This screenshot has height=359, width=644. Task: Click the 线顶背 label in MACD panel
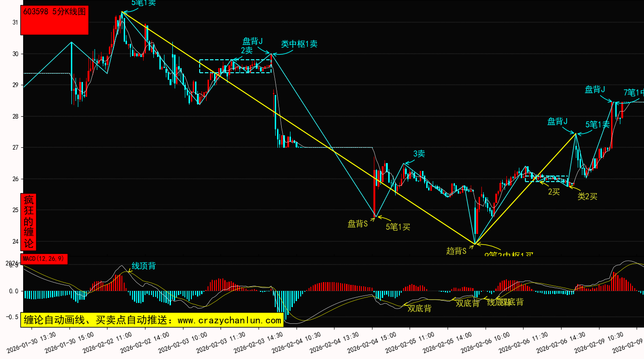click(x=144, y=266)
